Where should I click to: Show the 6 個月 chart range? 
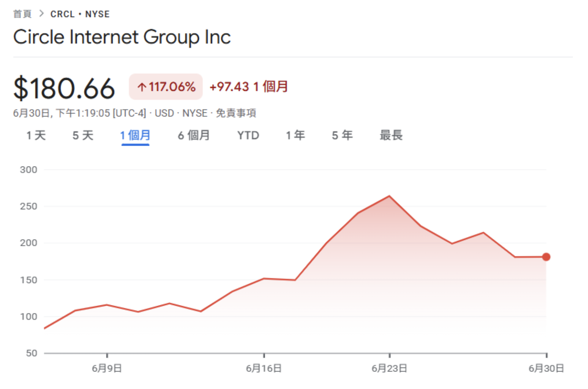click(x=194, y=135)
